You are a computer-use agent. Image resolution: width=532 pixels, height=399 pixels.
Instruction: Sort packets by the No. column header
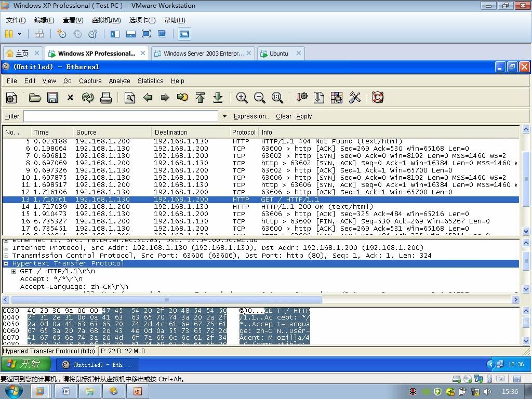pyautogui.click(x=17, y=132)
